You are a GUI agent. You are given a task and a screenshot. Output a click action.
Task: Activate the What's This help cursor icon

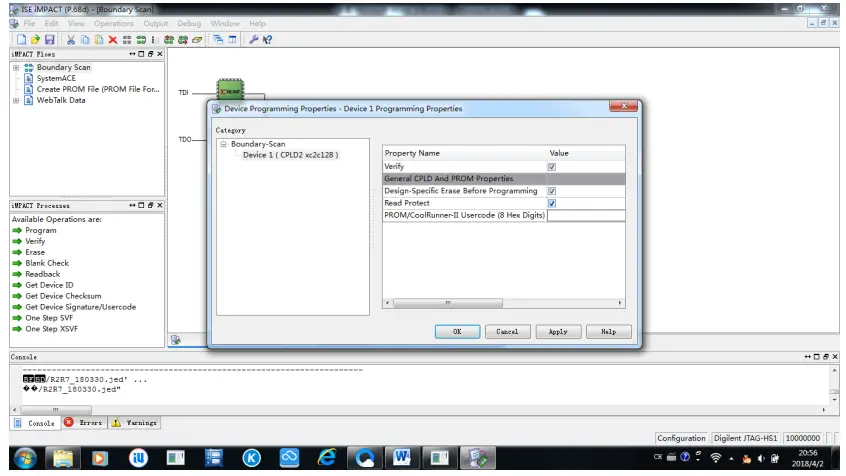pyautogui.click(x=267, y=39)
